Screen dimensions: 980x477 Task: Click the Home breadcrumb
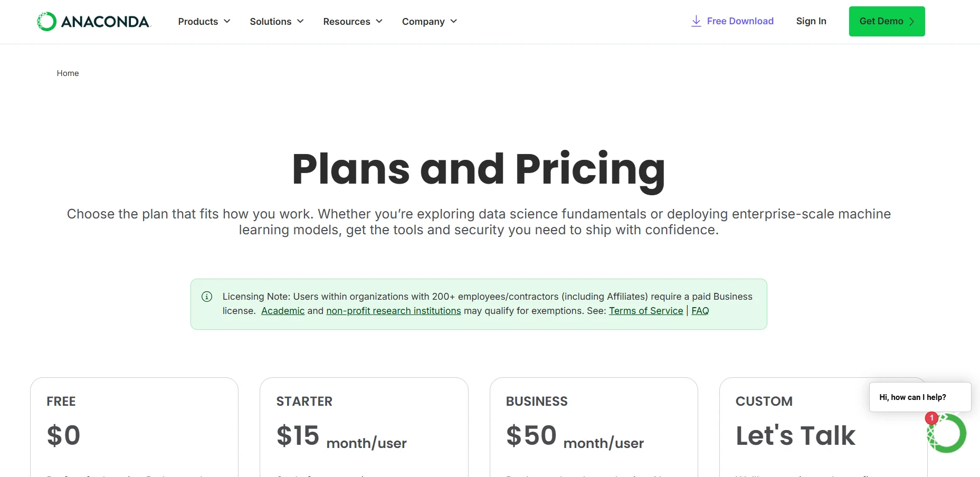[68, 73]
